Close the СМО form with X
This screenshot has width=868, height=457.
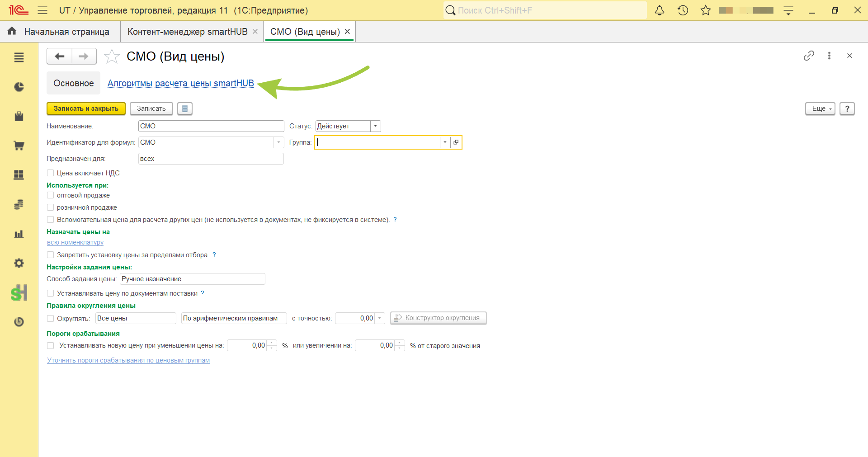[x=849, y=56]
